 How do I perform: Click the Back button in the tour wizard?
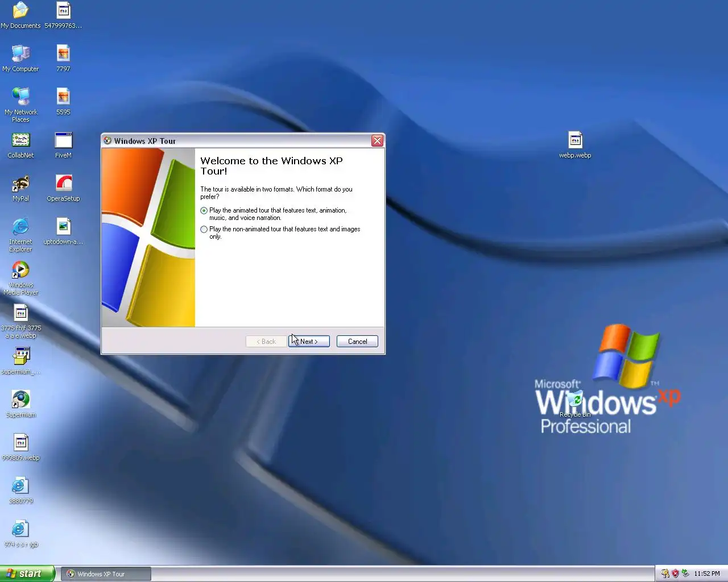(266, 342)
